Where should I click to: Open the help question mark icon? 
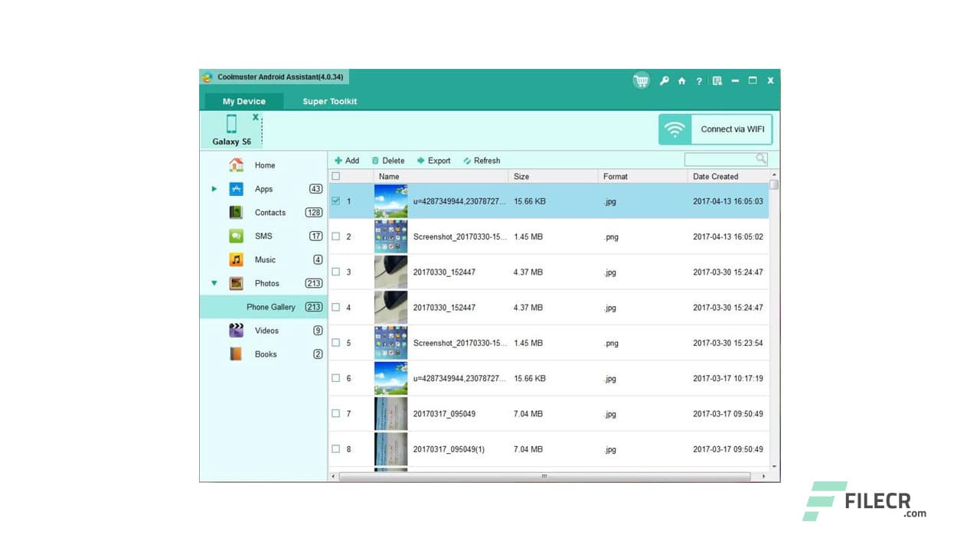(x=699, y=80)
